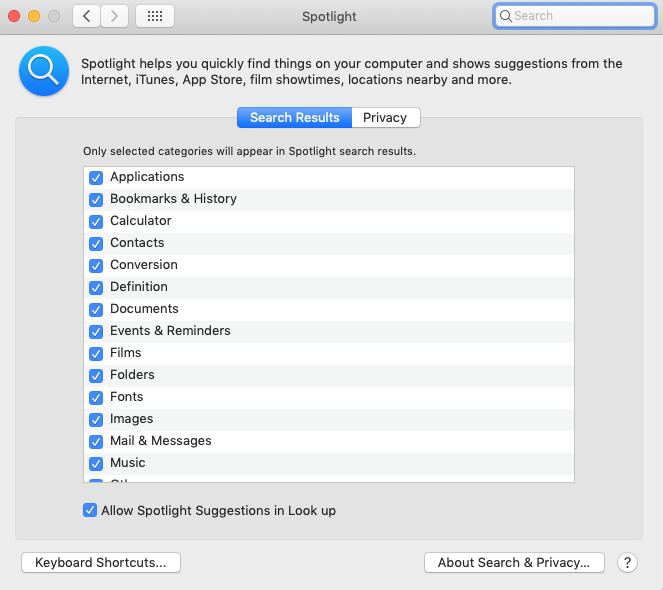Screen dimensions: 663x590
Task: Select the Documents row label
Action: 144,309
